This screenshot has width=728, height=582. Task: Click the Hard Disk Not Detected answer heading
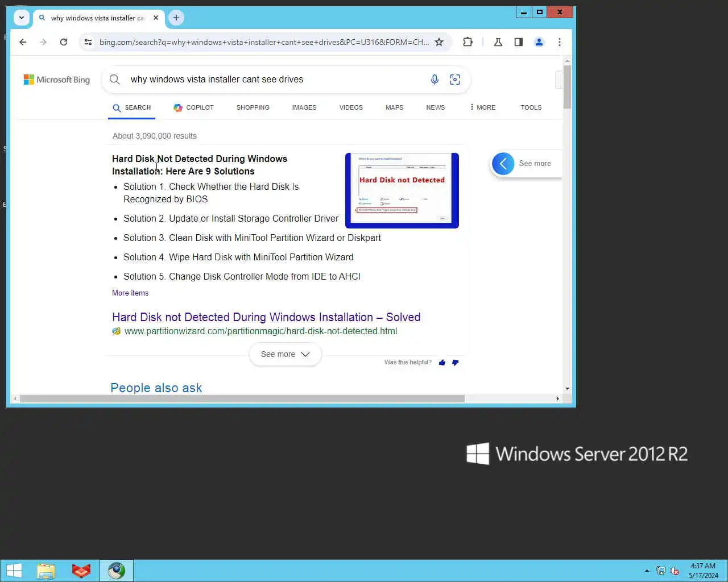(200, 165)
